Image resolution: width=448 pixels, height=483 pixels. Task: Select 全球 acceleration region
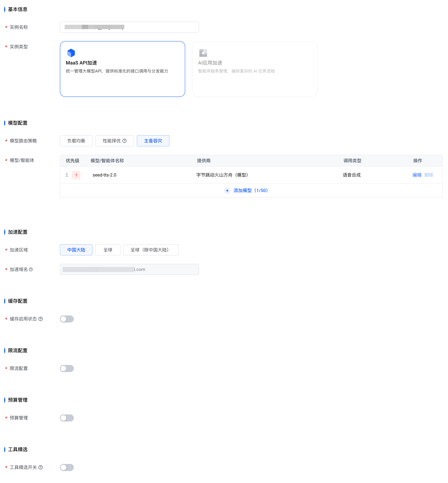coord(108,250)
